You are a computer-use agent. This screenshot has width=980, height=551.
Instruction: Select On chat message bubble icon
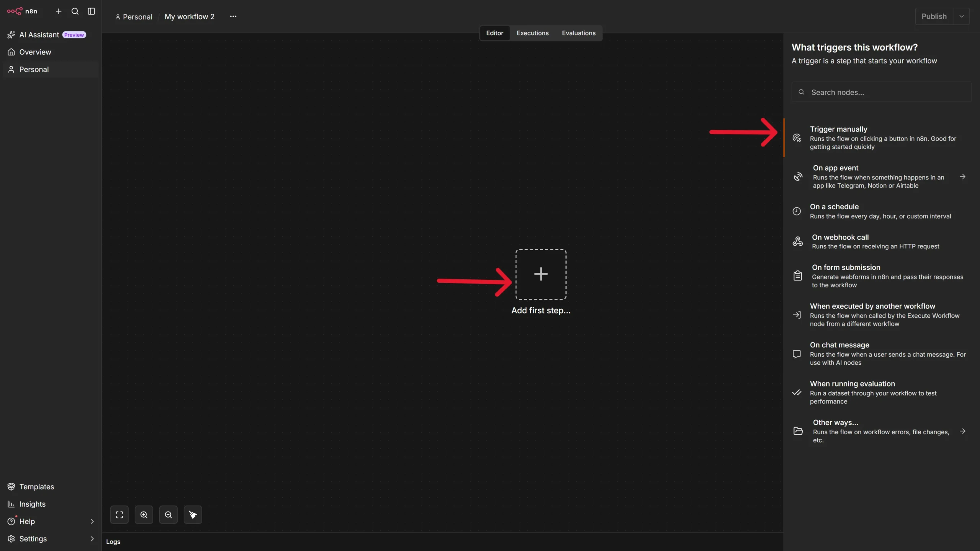point(797,354)
